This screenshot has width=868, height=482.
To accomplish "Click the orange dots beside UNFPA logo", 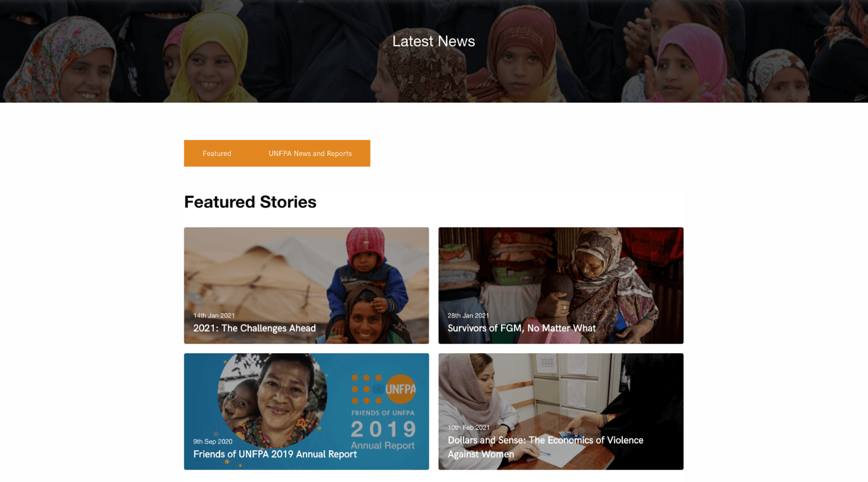I will [366, 389].
